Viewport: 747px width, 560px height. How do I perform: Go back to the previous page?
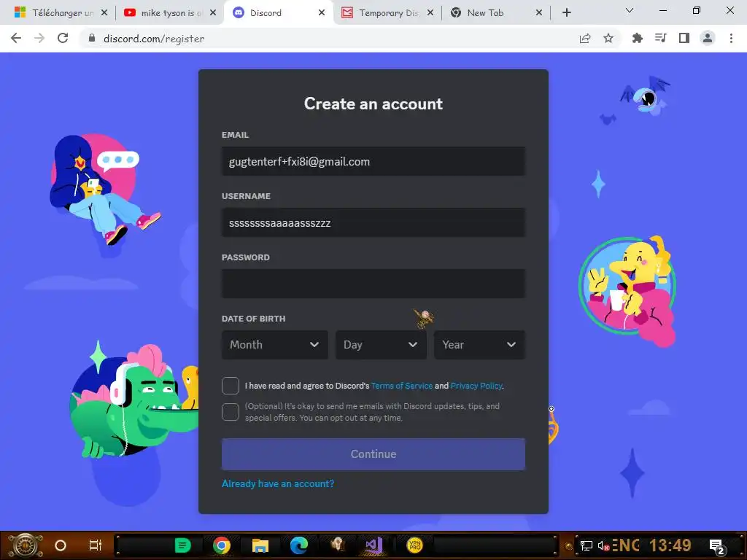(16, 38)
